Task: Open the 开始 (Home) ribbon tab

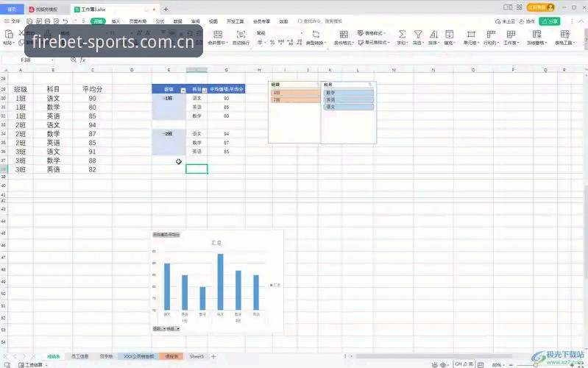Action: [99, 21]
